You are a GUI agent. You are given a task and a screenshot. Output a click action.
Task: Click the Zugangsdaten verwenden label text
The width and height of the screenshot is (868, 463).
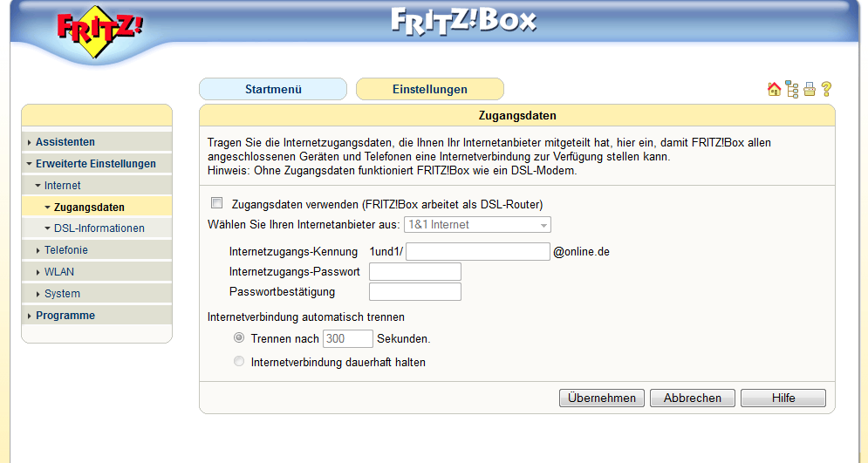[x=387, y=205]
